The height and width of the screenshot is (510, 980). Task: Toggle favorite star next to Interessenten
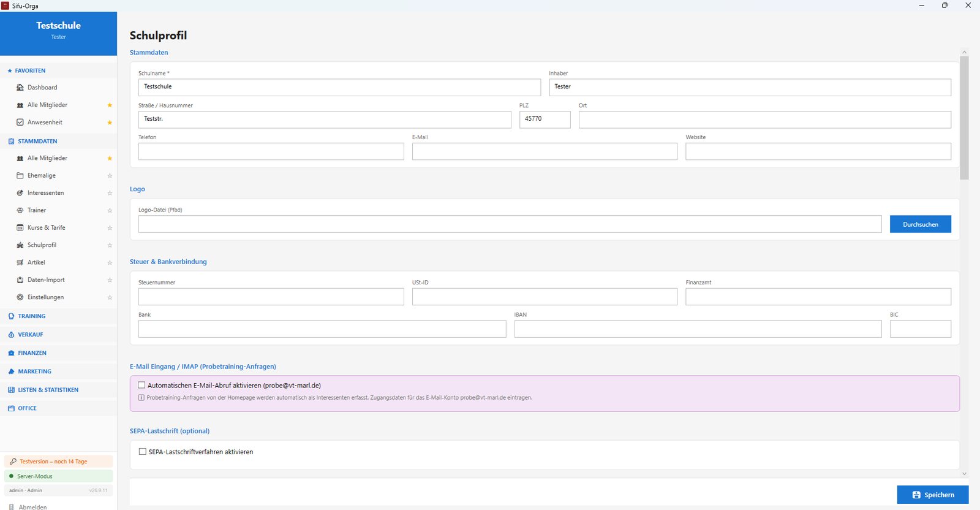(110, 193)
